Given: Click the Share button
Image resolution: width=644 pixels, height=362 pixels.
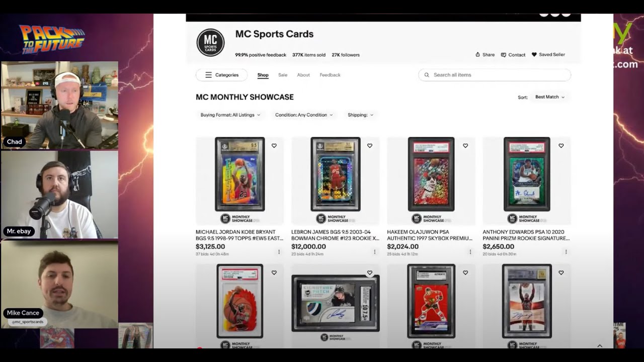Looking at the screenshot, I should [485, 55].
